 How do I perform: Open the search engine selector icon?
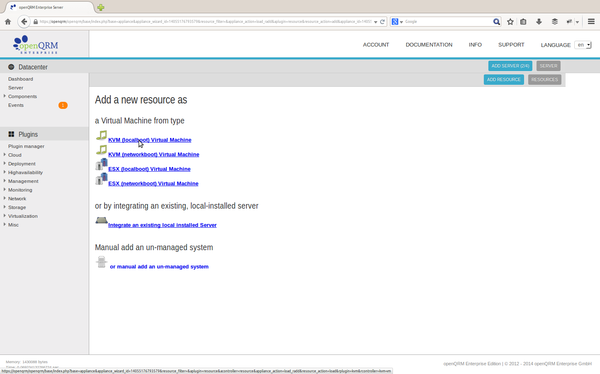click(x=397, y=22)
